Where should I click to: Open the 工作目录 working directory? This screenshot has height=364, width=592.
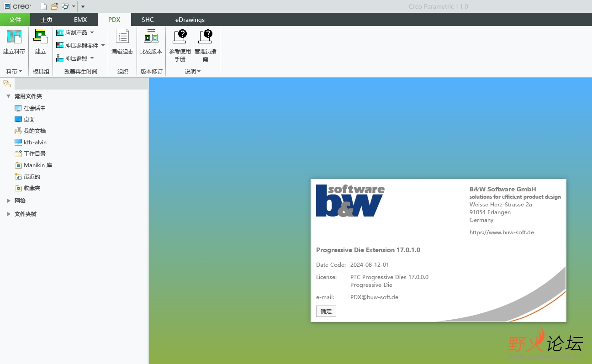pyautogui.click(x=30, y=154)
